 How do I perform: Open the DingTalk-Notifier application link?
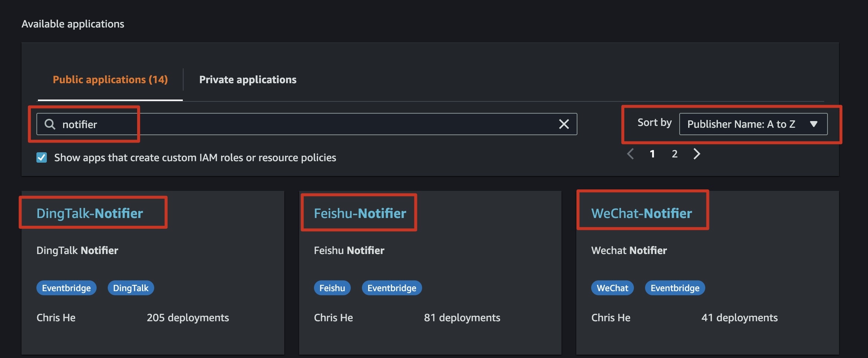pyautogui.click(x=90, y=213)
